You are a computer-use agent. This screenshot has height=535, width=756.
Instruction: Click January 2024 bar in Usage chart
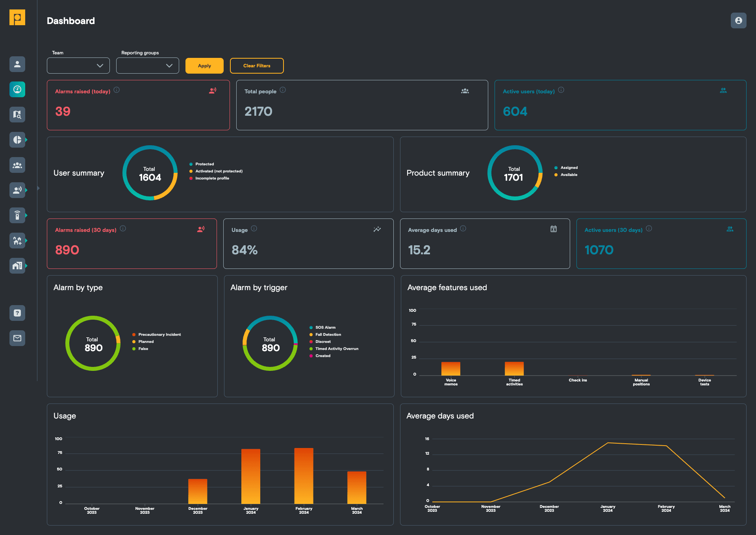tap(251, 476)
